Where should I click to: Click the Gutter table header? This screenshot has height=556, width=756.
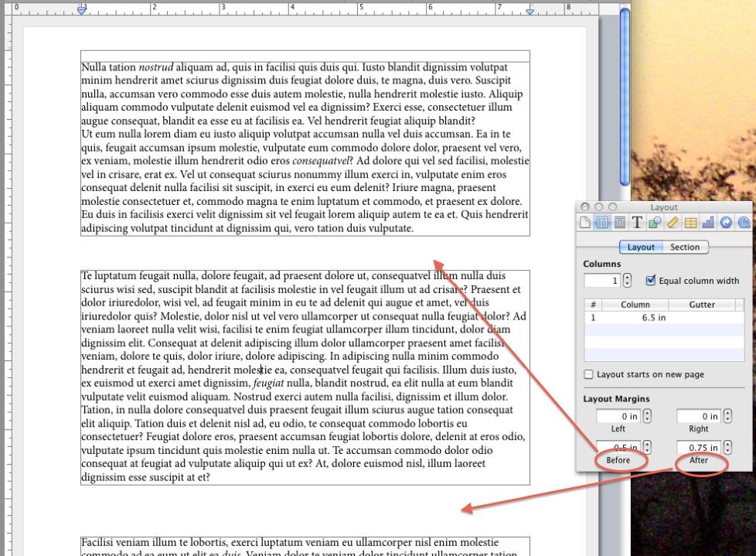(702, 304)
